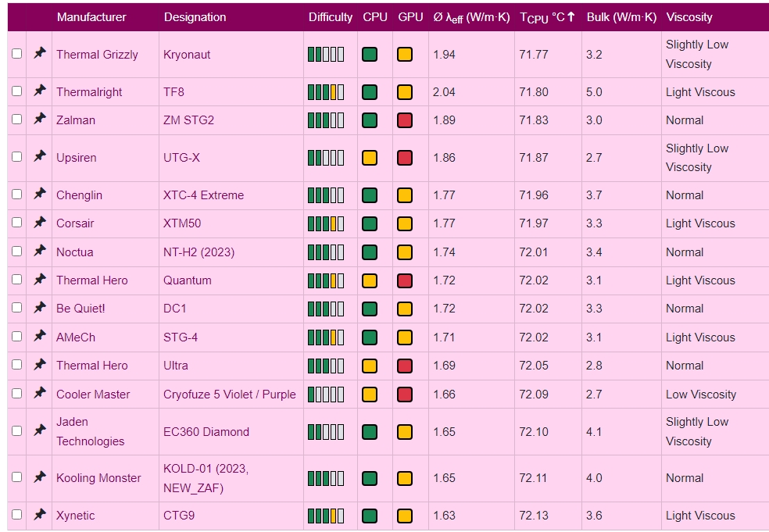This screenshot has height=532, width=769.
Task: Open the Chenglin manufacturer link
Action: (79, 195)
